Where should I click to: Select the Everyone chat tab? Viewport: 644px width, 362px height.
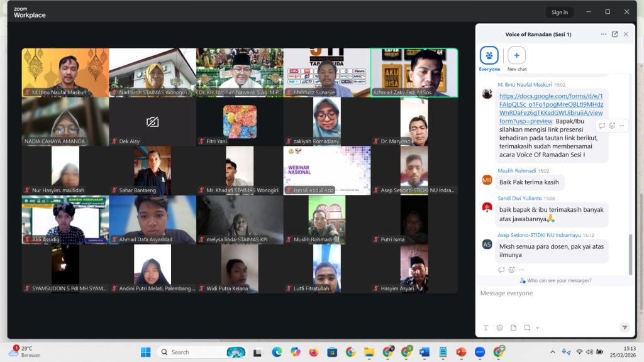(x=489, y=55)
